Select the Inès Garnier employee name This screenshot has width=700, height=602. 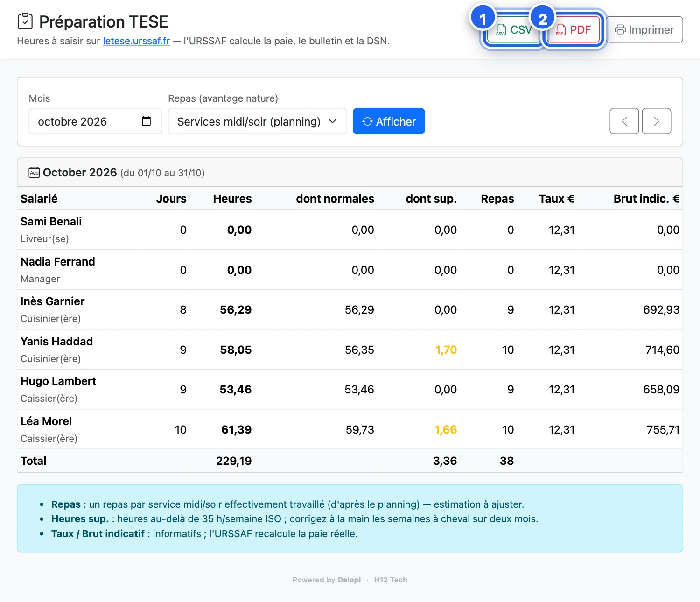[x=53, y=301]
